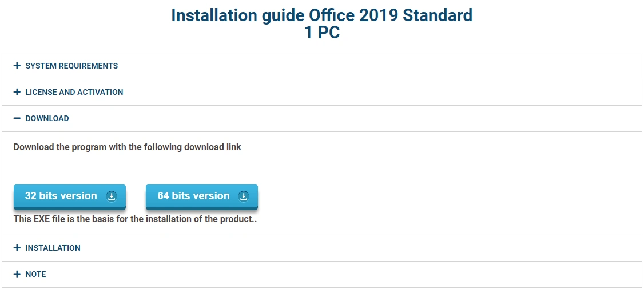Click the plus icon beside Installation
This screenshot has width=644, height=289.
[x=17, y=248]
